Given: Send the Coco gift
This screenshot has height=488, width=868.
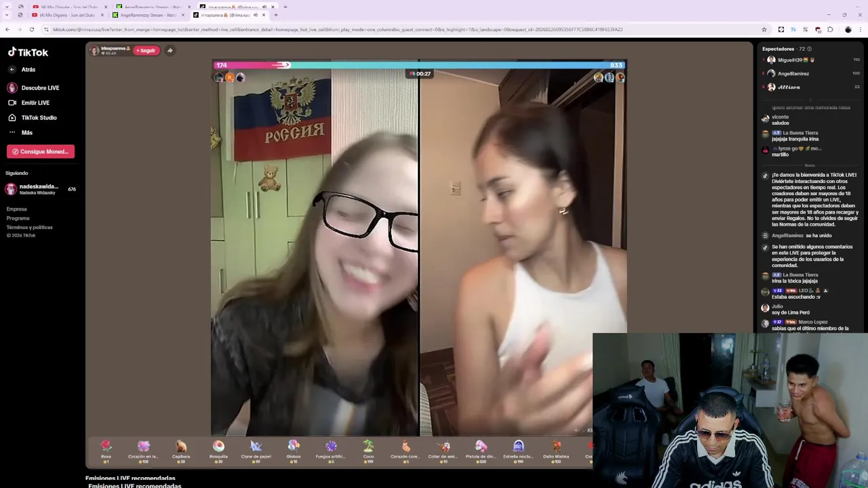Looking at the screenshot, I should click(x=368, y=450).
